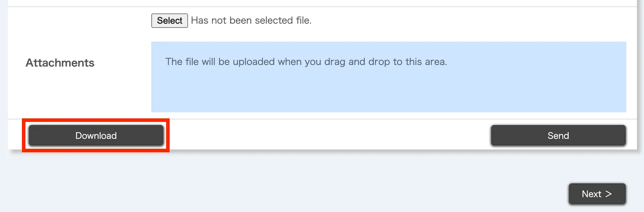Click the word Send
The width and height of the screenshot is (644, 212).
[558, 136]
